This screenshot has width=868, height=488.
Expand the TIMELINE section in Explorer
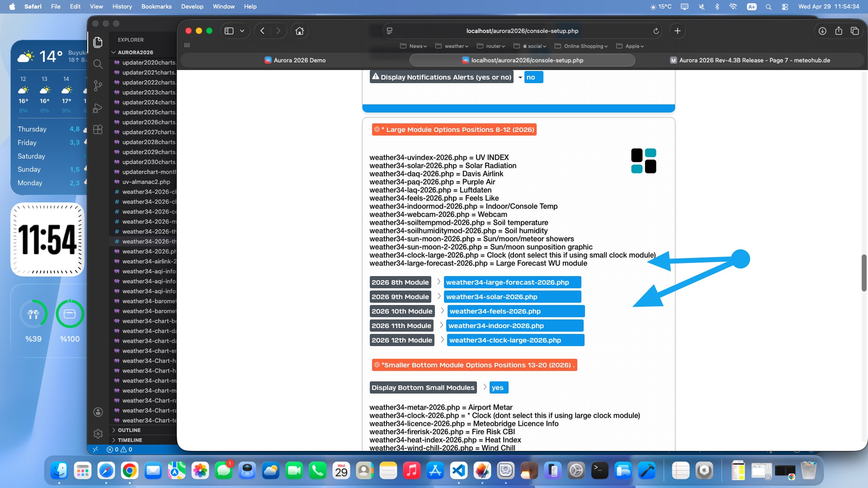pos(130,440)
